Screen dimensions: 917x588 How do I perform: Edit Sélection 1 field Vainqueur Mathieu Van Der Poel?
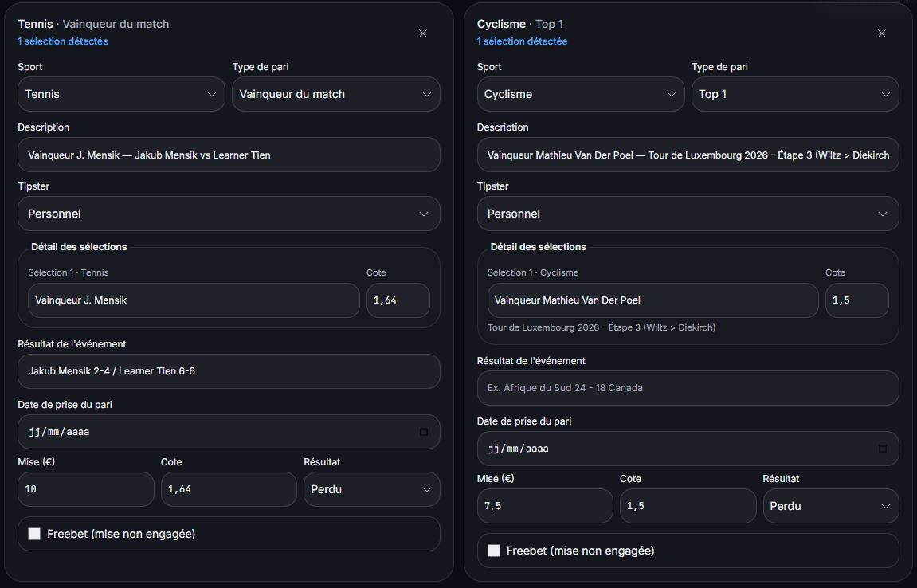click(652, 300)
